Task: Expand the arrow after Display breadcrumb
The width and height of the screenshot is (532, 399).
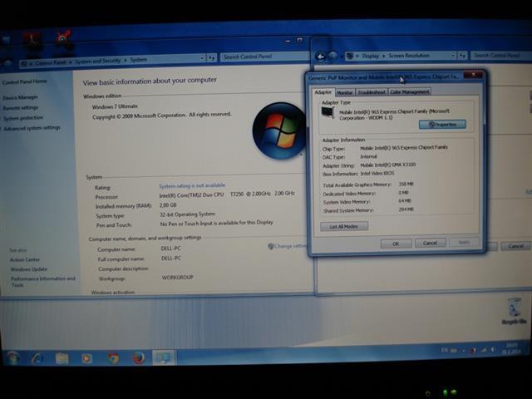Action: click(384, 56)
